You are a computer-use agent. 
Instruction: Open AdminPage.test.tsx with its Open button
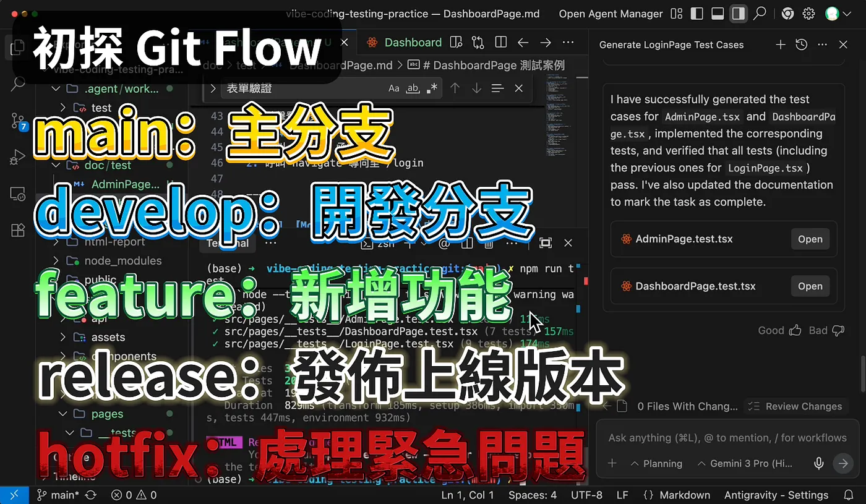pos(810,239)
